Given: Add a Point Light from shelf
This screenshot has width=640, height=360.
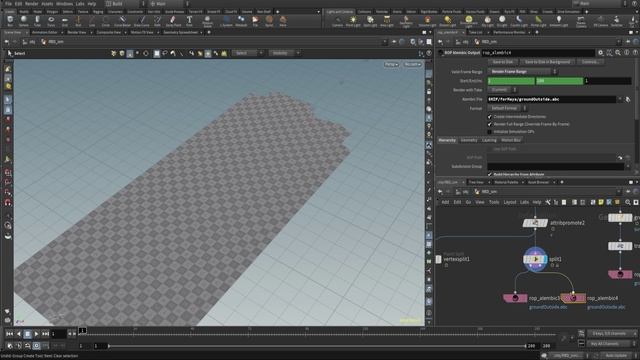Looking at the screenshot, I should [x=353, y=21].
